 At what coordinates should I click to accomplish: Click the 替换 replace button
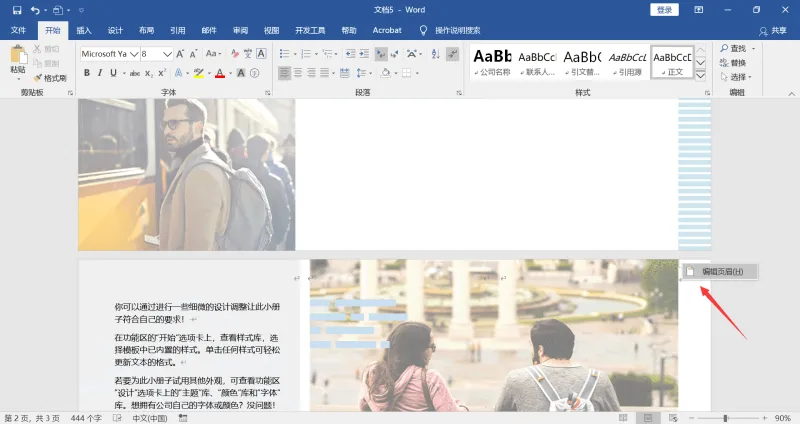(733, 63)
